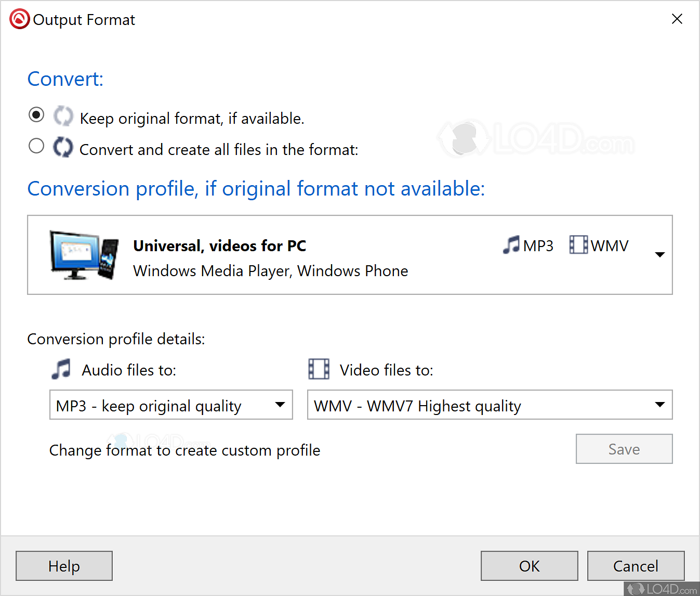Open Help for Output Format
700x596 pixels.
click(64, 566)
